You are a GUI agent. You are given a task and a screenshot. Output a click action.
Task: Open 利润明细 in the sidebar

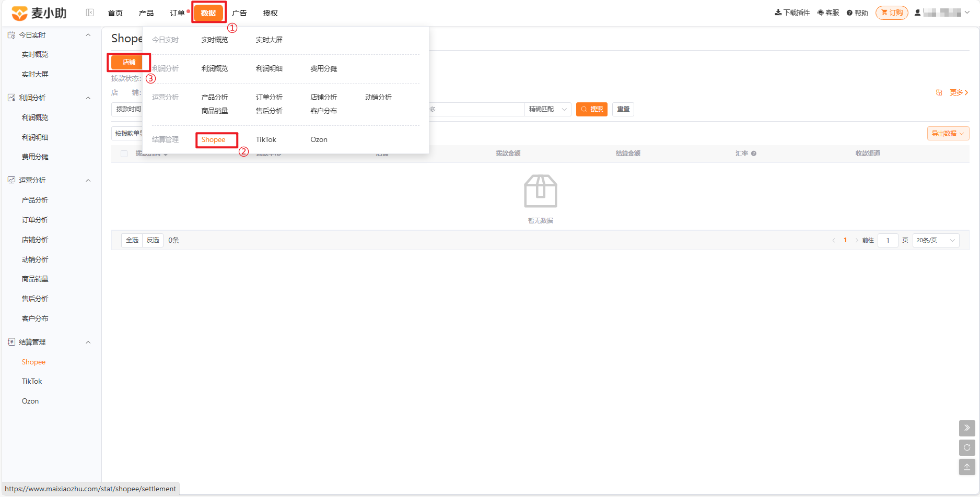coord(35,137)
